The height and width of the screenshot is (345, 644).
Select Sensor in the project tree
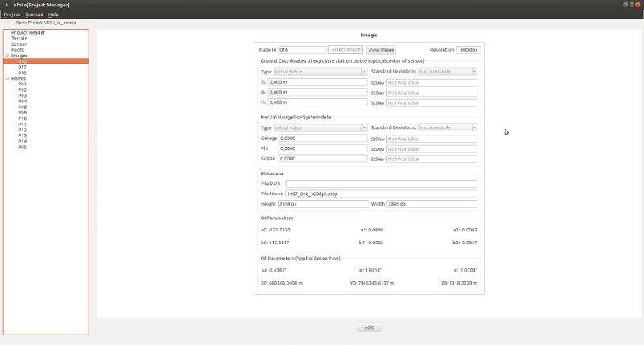pos(19,44)
